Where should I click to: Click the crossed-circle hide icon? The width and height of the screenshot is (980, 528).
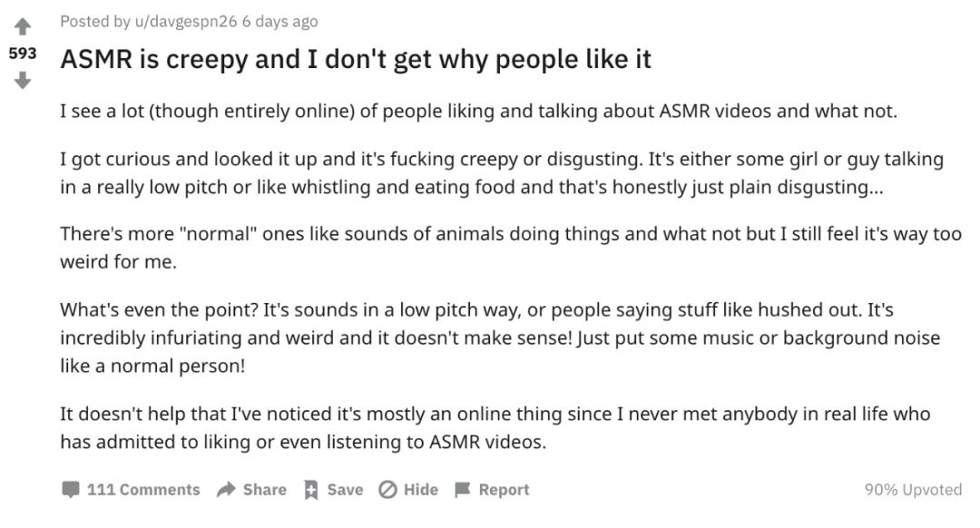pyautogui.click(x=387, y=490)
